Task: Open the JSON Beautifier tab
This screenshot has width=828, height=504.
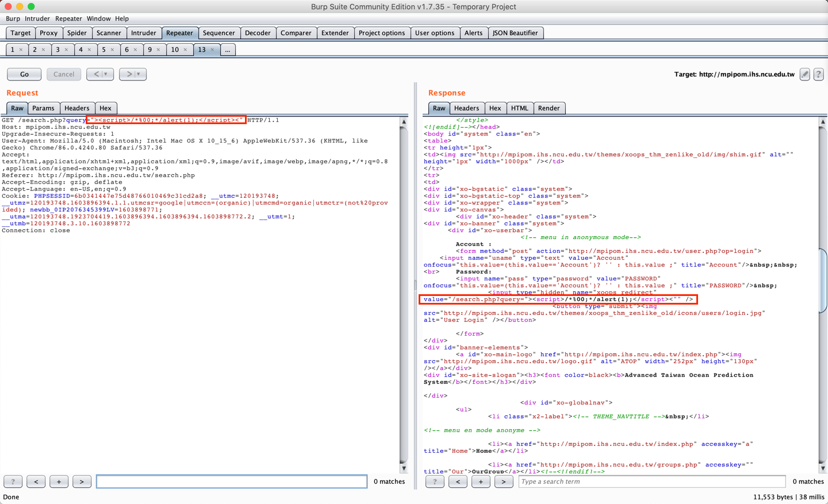Action: tap(515, 33)
